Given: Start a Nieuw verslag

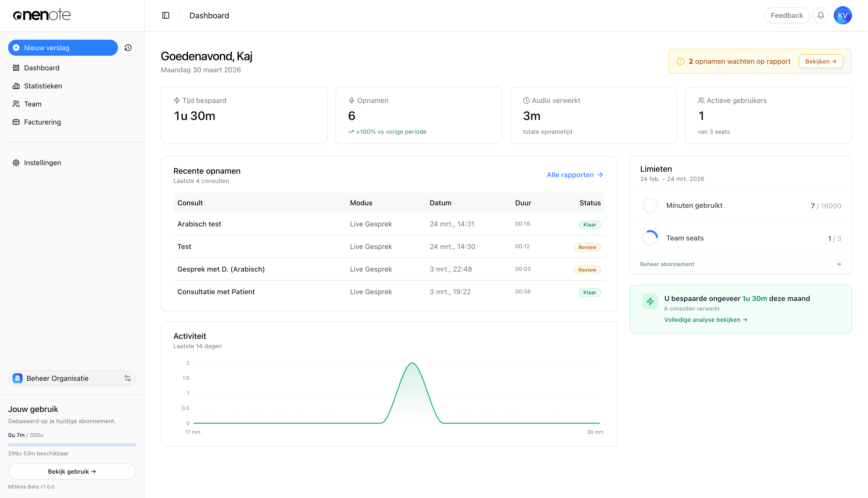Looking at the screenshot, I should click(63, 48).
